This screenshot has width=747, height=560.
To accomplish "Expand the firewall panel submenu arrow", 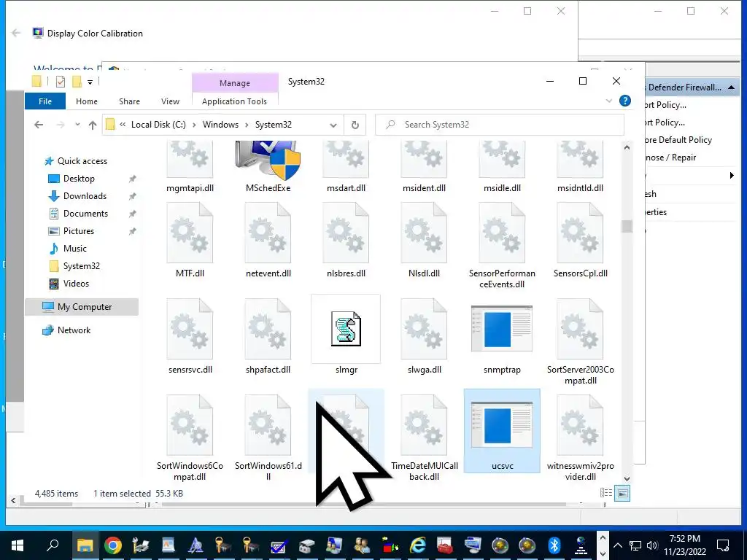I will click(x=732, y=175).
